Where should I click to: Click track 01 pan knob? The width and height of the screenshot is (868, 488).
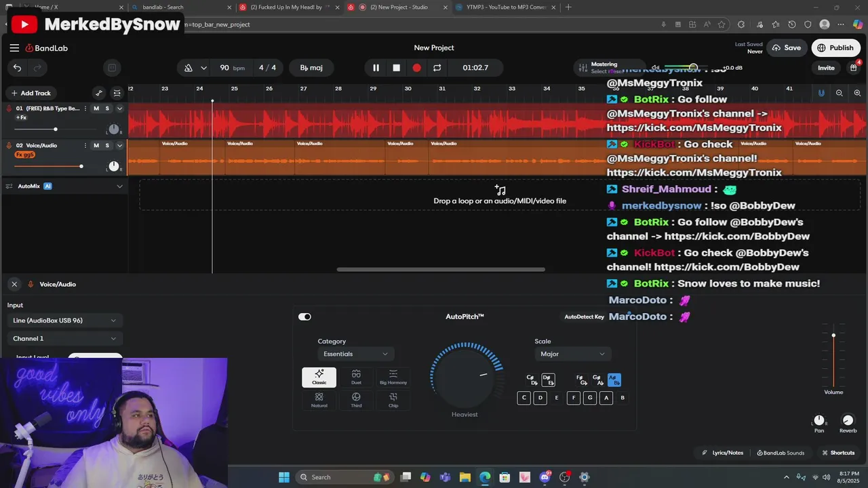click(114, 129)
